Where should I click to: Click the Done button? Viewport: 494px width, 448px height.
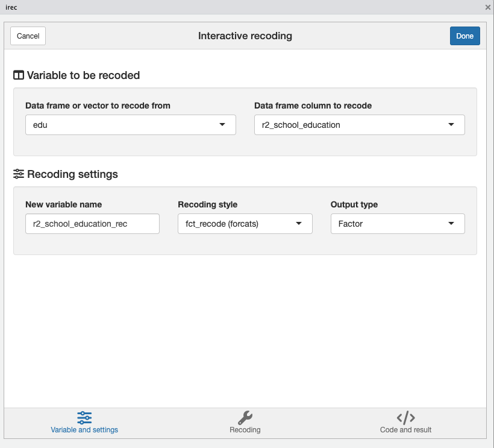pos(464,36)
